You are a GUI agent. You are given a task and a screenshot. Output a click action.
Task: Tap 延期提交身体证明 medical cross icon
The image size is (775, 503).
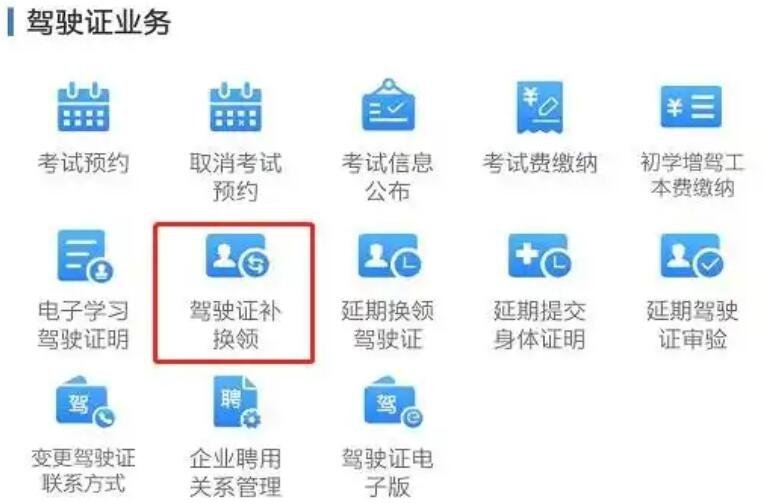click(540, 256)
